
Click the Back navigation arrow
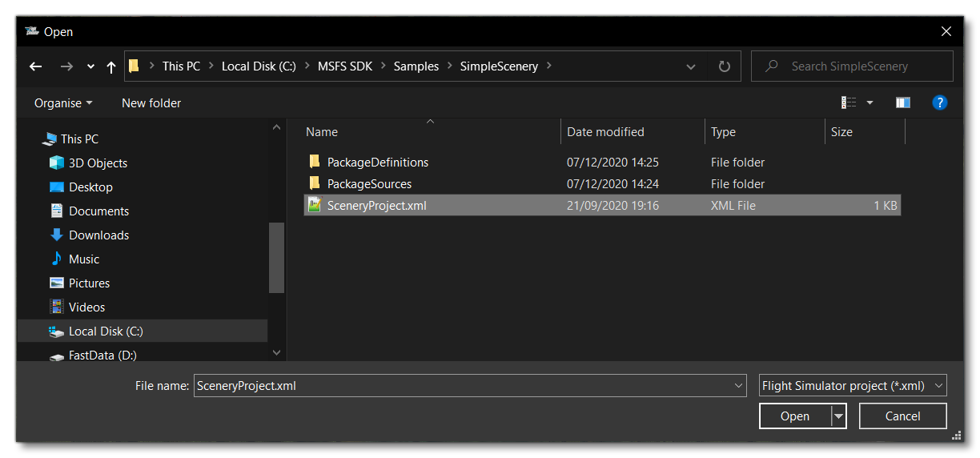click(x=35, y=66)
